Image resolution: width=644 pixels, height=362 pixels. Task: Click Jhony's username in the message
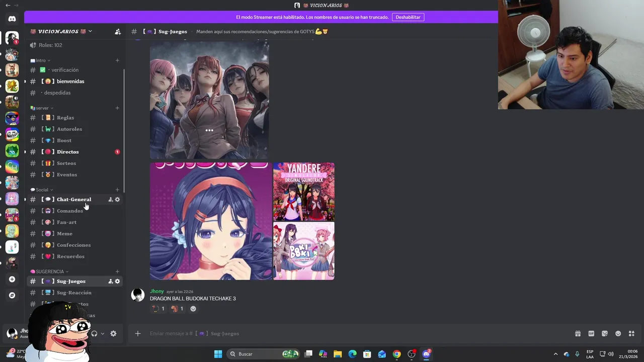[x=157, y=291]
